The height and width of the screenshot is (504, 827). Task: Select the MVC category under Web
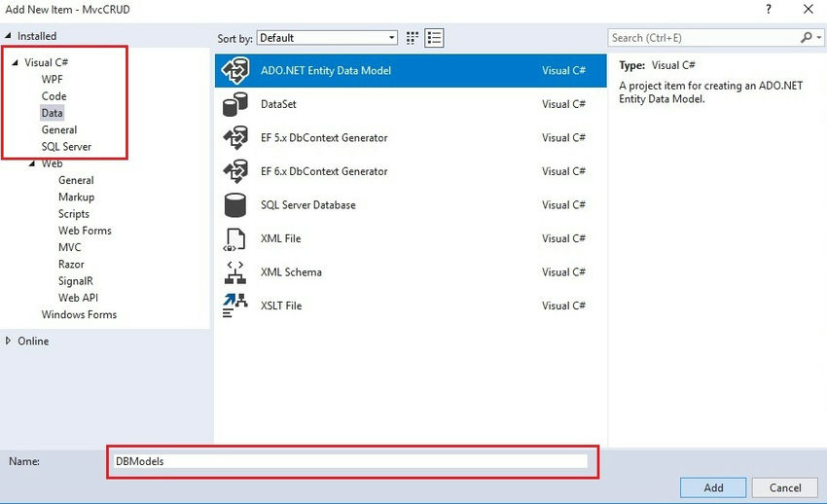[x=70, y=247]
